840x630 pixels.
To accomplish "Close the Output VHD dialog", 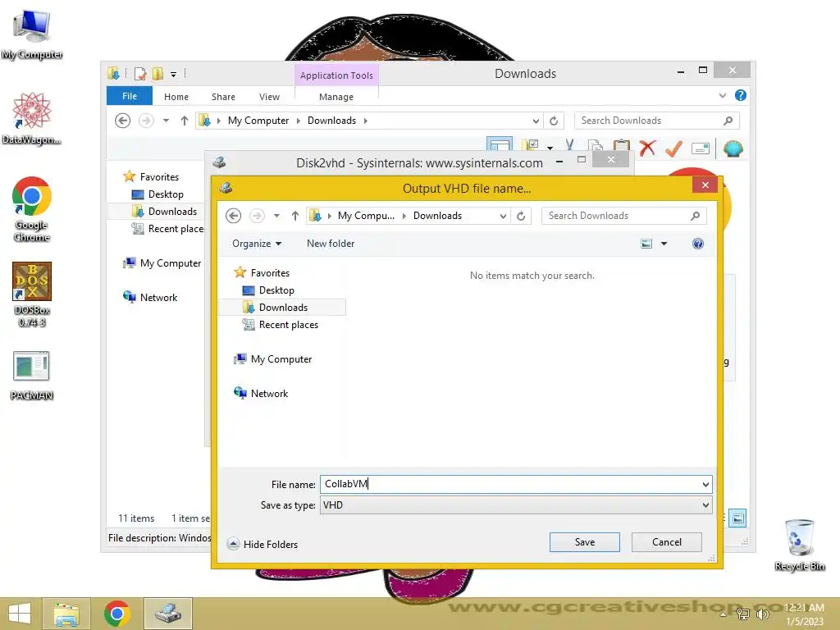I will click(x=705, y=185).
